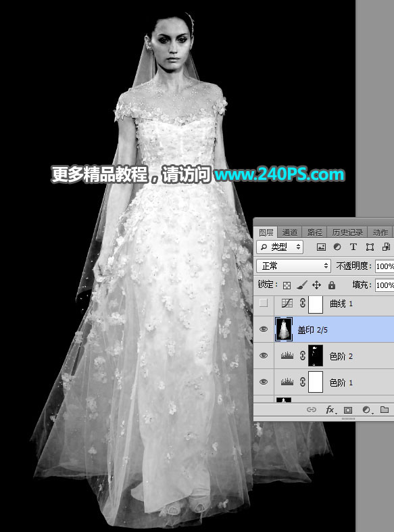This screenshot has height=532, width=394.
Task: Create new fill or adjustment layer icon
Action: (366, 410)
